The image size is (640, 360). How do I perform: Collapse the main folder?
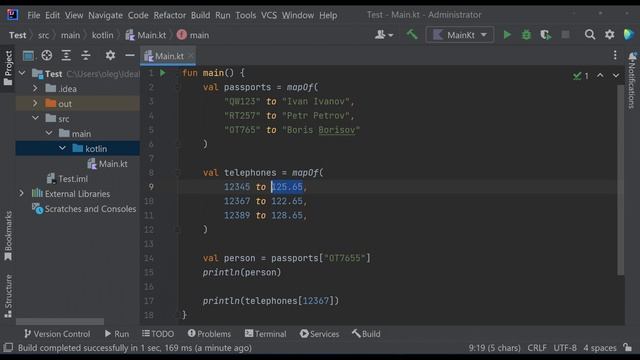click(49, 133)
